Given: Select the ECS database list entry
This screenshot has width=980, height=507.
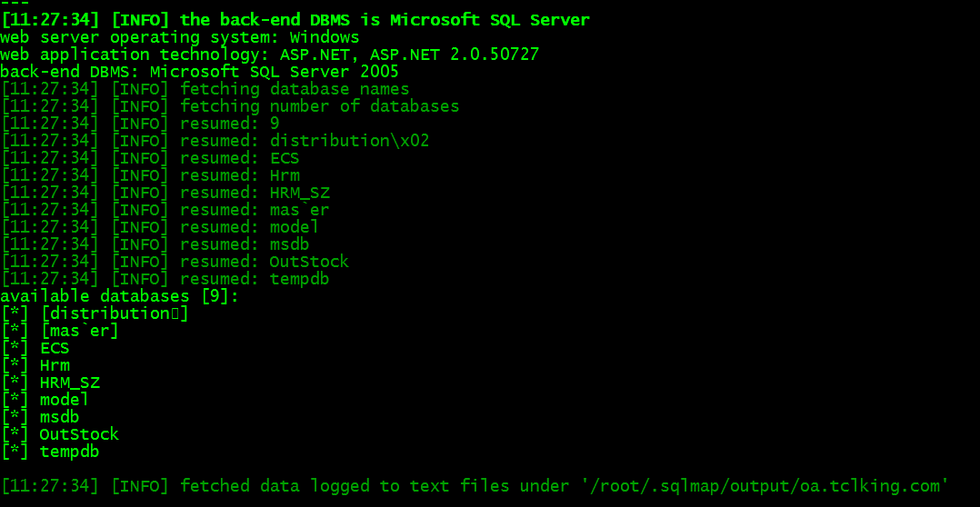Looking at the screenshot, I should point(35,348).
